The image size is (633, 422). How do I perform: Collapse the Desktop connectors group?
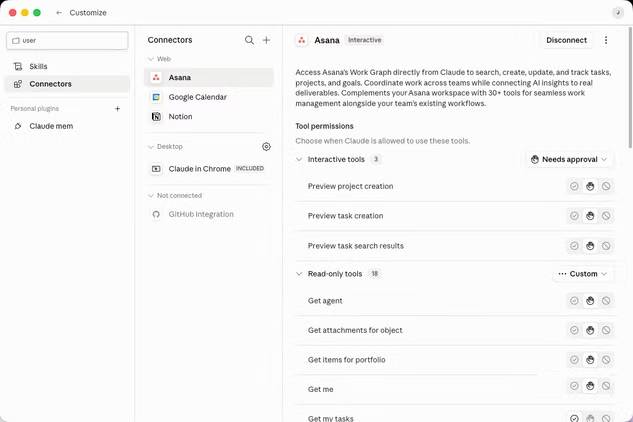[151, 147]
